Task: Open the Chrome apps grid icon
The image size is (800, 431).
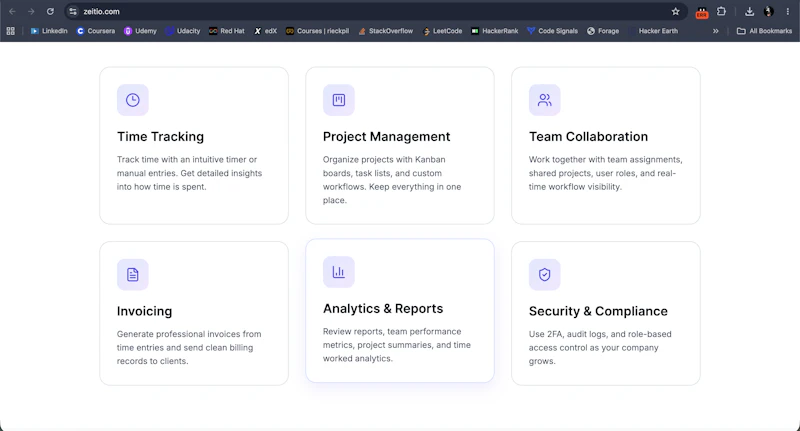Action: (10, 31)
